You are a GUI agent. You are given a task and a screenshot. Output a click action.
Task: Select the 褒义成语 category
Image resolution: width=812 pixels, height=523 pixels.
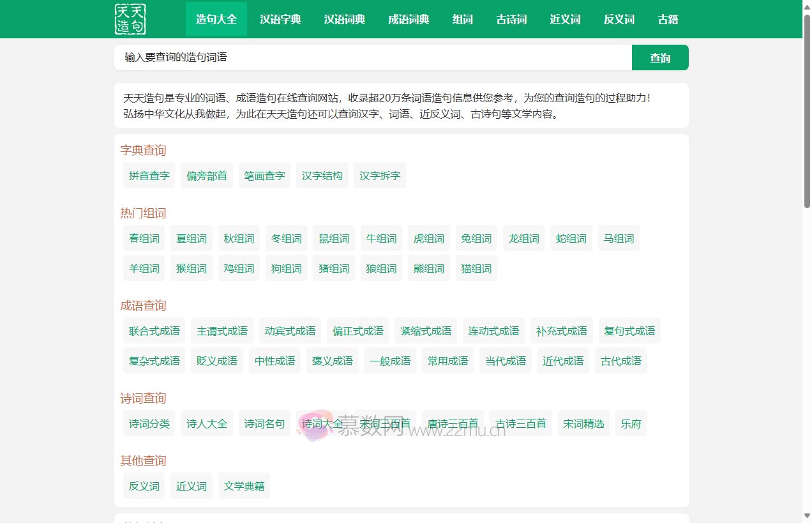pos(332,361)
